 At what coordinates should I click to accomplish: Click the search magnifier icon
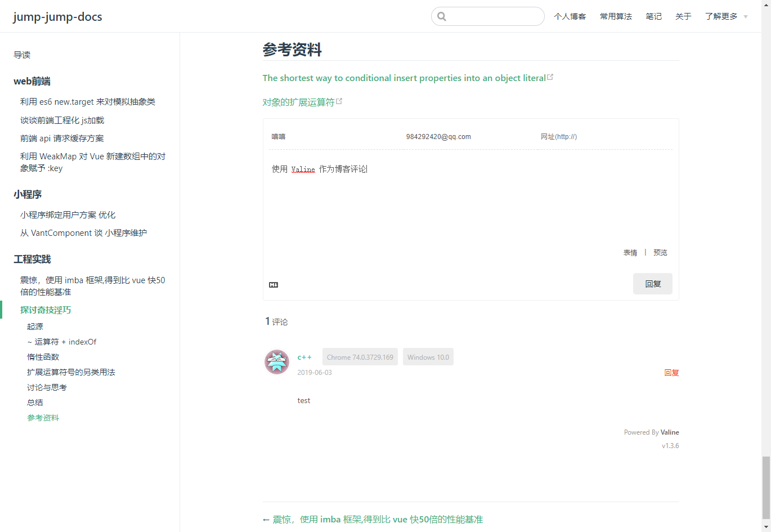point(442,16)
